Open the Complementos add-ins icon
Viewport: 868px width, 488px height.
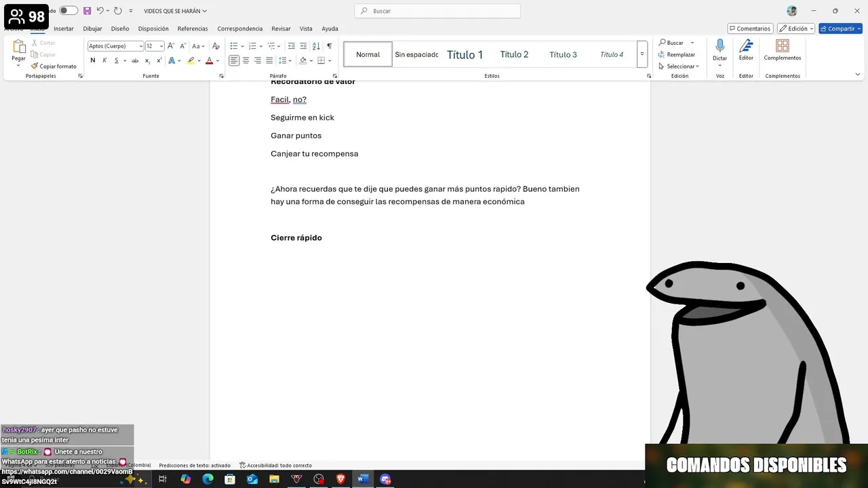coord(783,45)
